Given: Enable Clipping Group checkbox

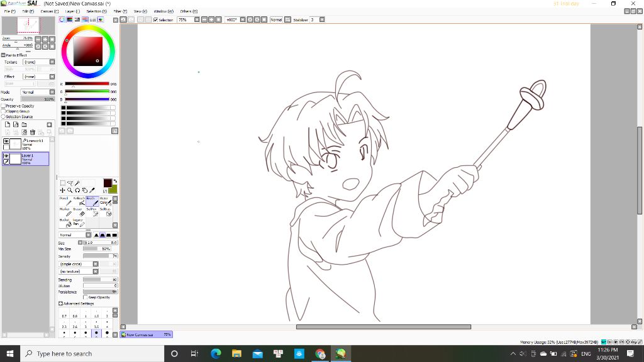Looking at the screenshot, I should point(3,111).
